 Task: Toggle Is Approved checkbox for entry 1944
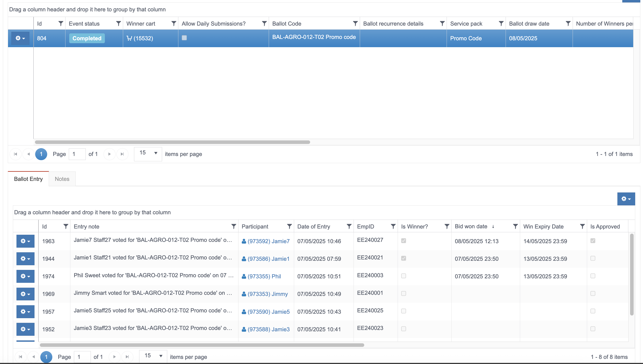pos(592,258)
